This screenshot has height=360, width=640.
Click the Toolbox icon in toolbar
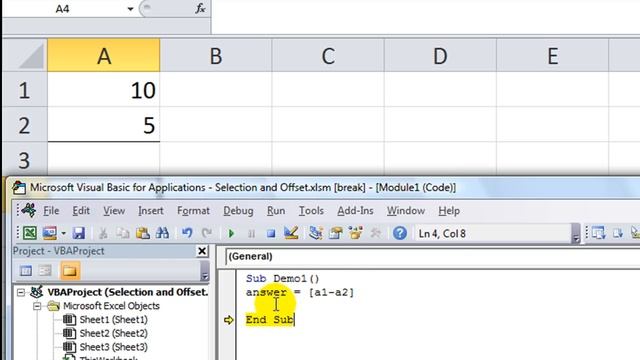[376, 233]
